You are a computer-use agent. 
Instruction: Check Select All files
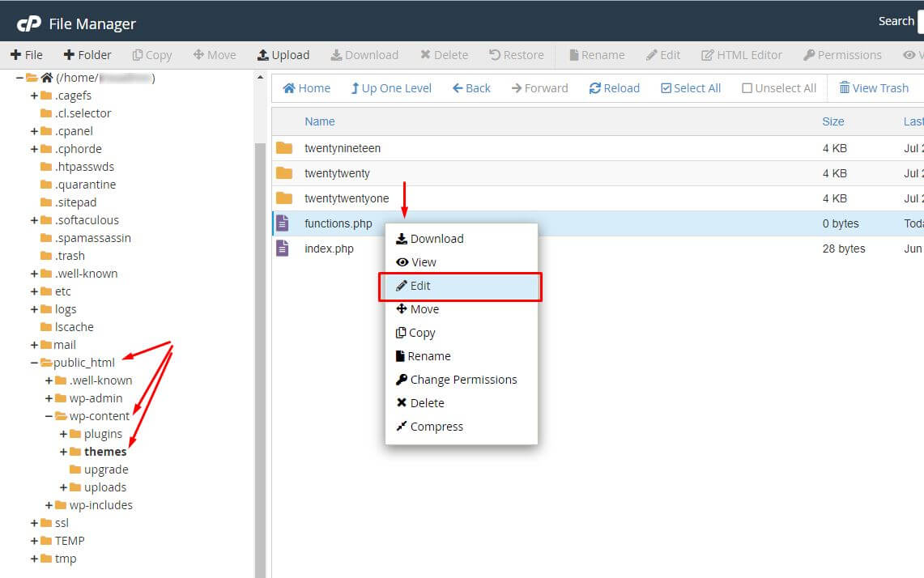(691, 87)
